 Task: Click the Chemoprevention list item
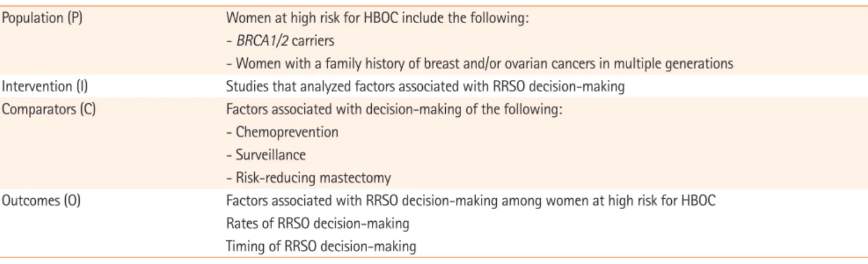click(x=282, y=133)
